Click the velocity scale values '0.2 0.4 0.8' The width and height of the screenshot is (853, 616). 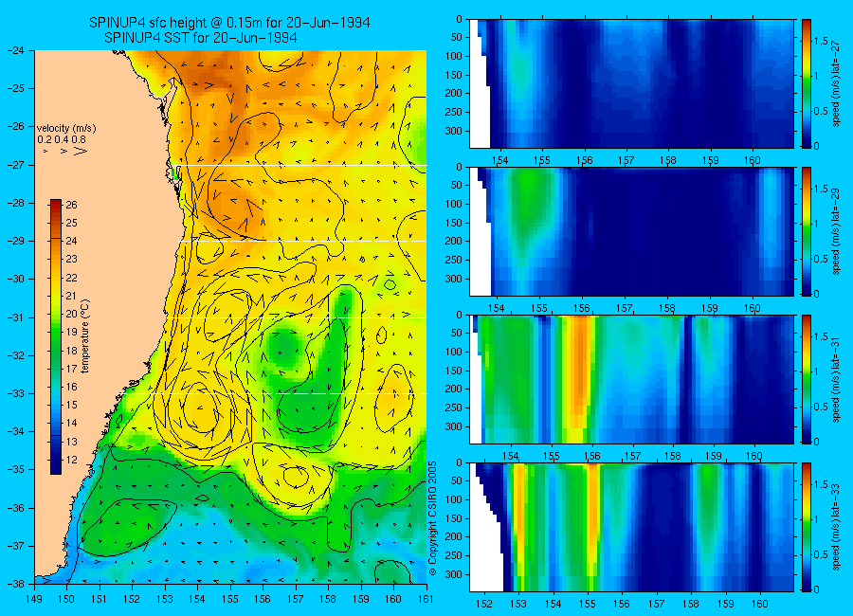click(x=61, y=139)
